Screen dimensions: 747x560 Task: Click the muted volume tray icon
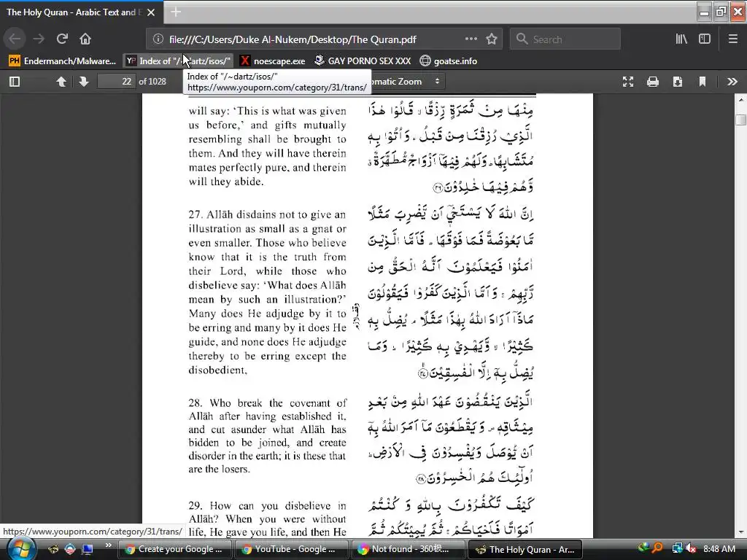691,548
